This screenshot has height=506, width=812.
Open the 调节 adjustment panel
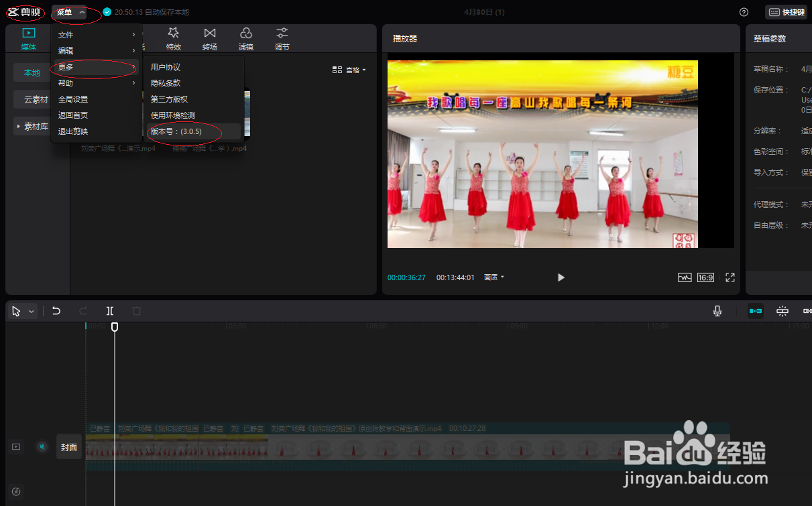[x=282, y=39]
